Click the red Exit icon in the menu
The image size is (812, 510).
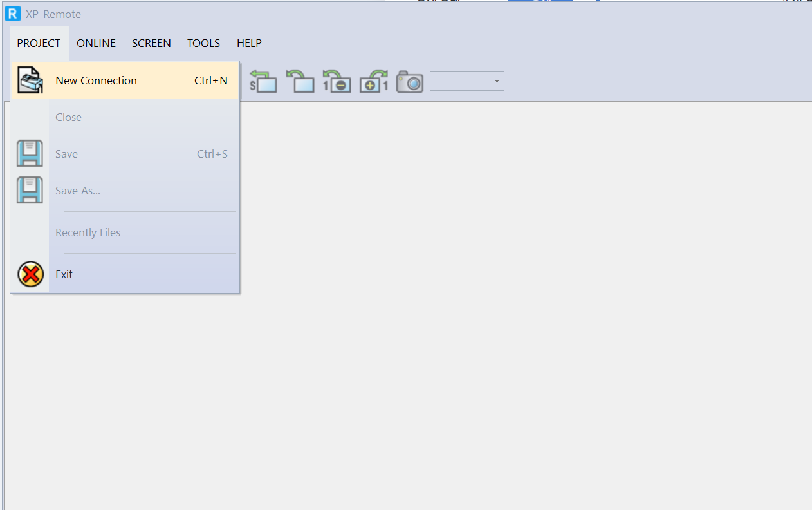click(30, 274)
